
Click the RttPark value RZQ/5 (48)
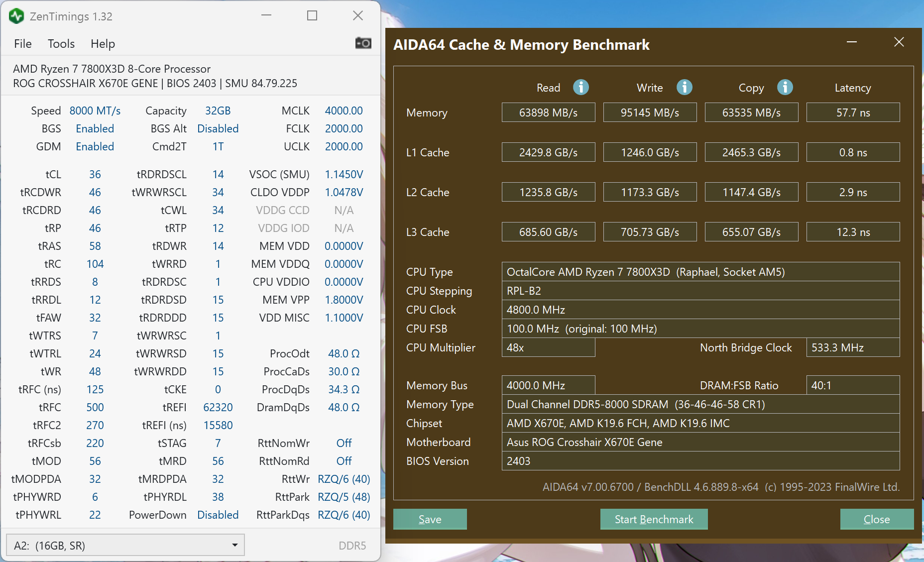click(344, 497)
